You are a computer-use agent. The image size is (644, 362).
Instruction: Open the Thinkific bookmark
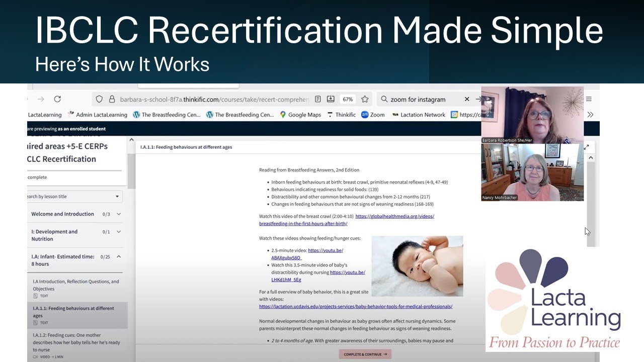point(341,115)
